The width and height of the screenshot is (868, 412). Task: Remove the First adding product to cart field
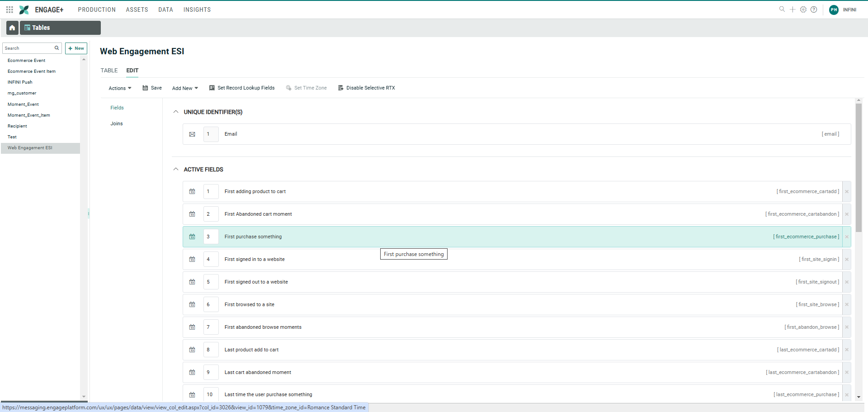[x=846, y=192]
